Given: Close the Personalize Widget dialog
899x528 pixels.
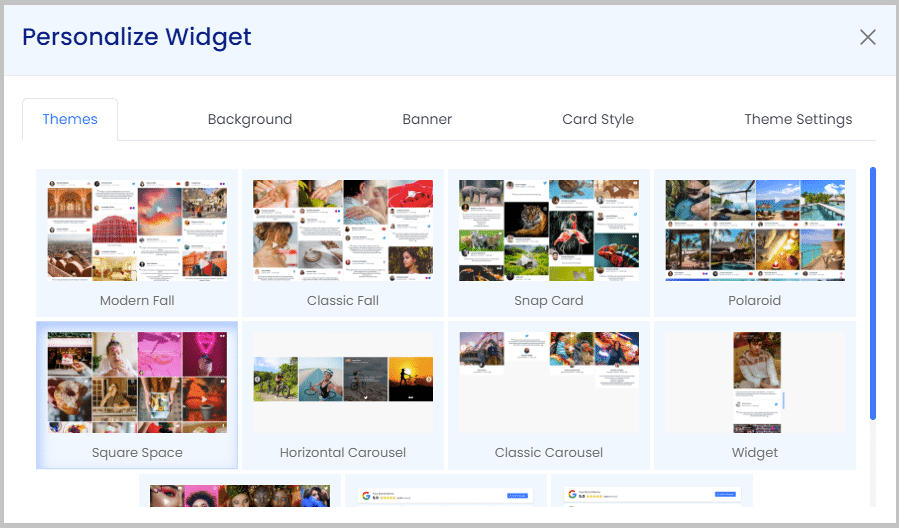Looking at the screenshot, I should [x=867, y=37].
